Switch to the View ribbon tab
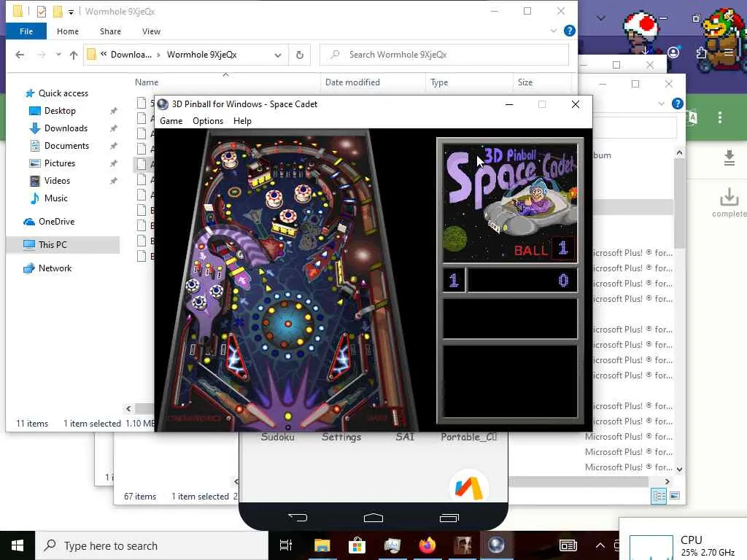Screen dimensions: 747x560 point(151,31)
